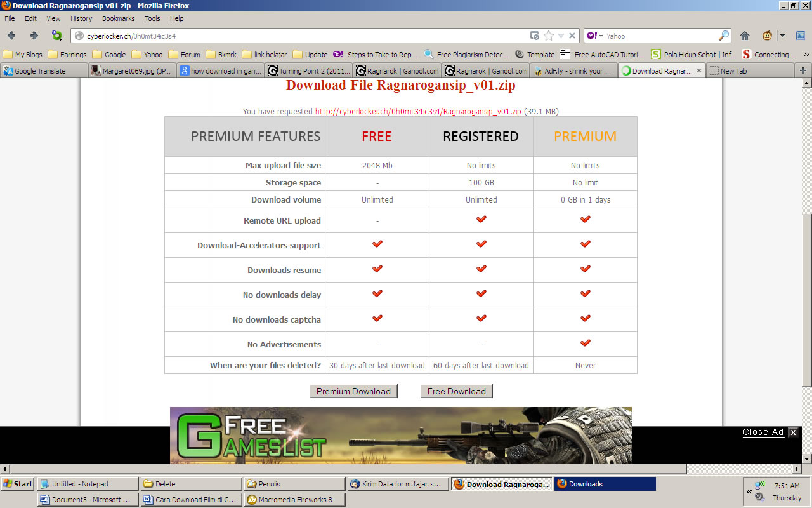Open Free AutoCAD Tutori... bookmark
The image size is (812, 508).
click(x=602, y=55)
